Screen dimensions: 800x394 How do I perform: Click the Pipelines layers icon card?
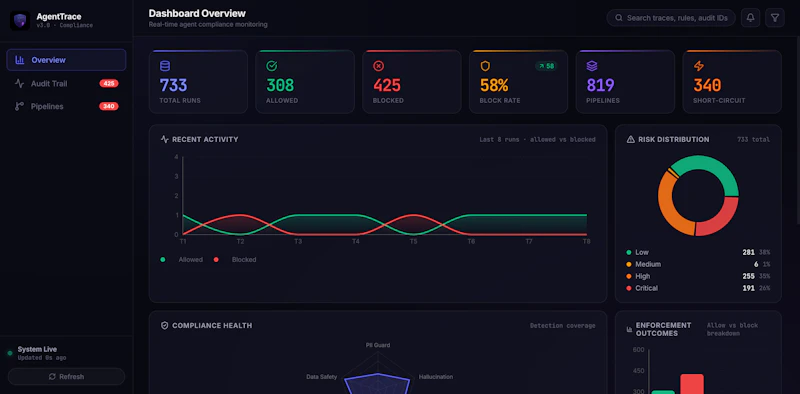pyautogui.click(x=592, y=66)
